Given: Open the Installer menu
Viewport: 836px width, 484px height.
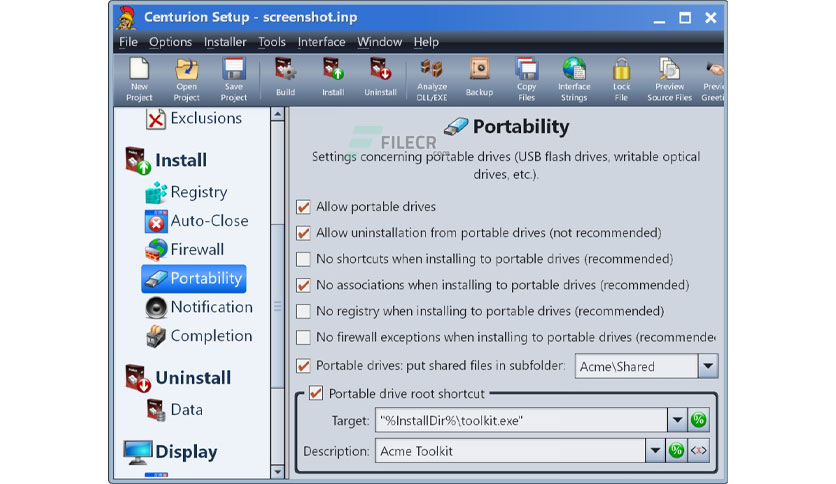Looking at the screenshot, I should [225, 42].
